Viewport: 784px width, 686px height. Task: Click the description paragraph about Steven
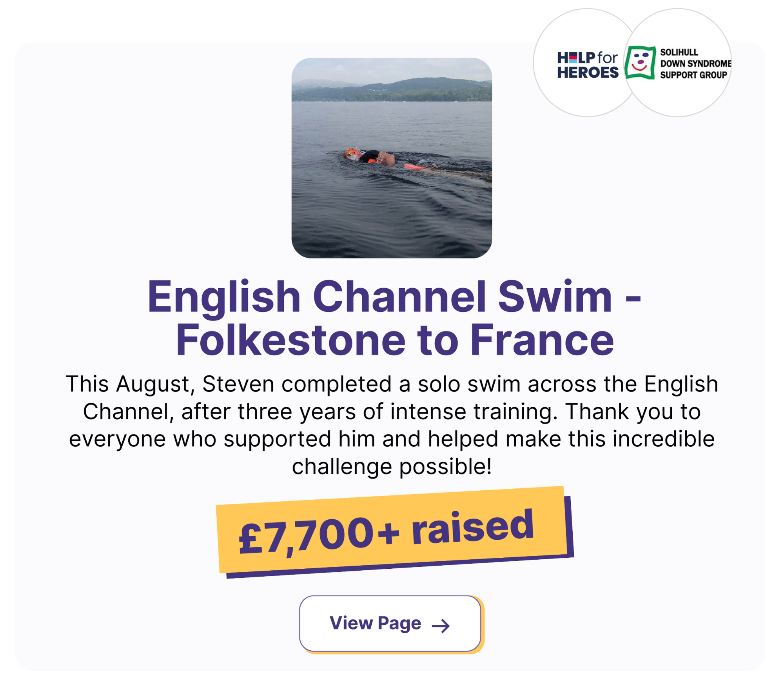click(x=392, y=425)
